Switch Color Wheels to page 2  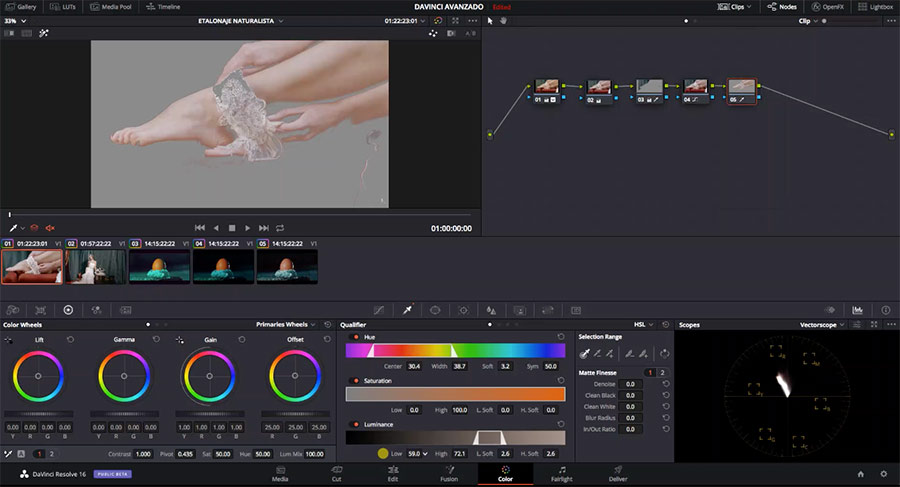pos(52,454)
